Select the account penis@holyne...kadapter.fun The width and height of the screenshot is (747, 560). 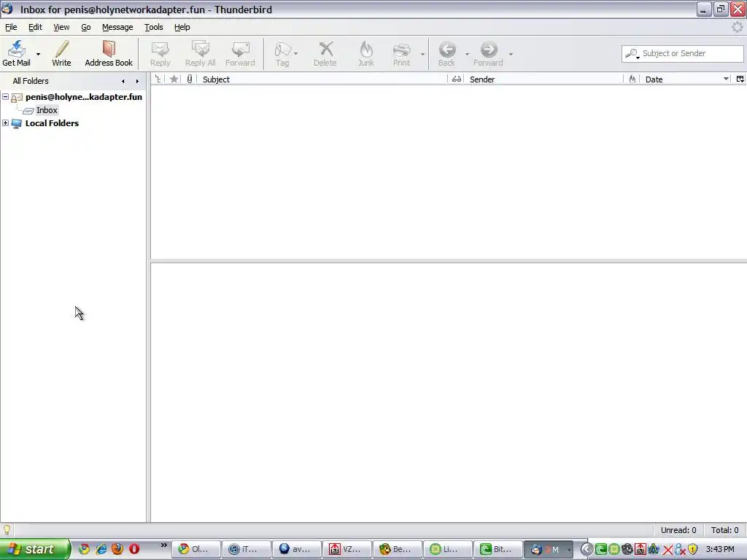[x=84, y=97]
